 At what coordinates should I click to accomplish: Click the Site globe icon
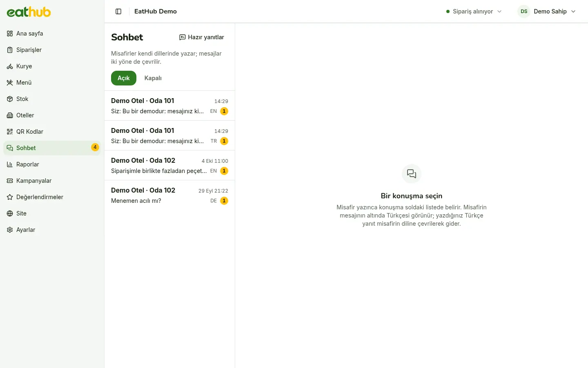click(10, 213)
